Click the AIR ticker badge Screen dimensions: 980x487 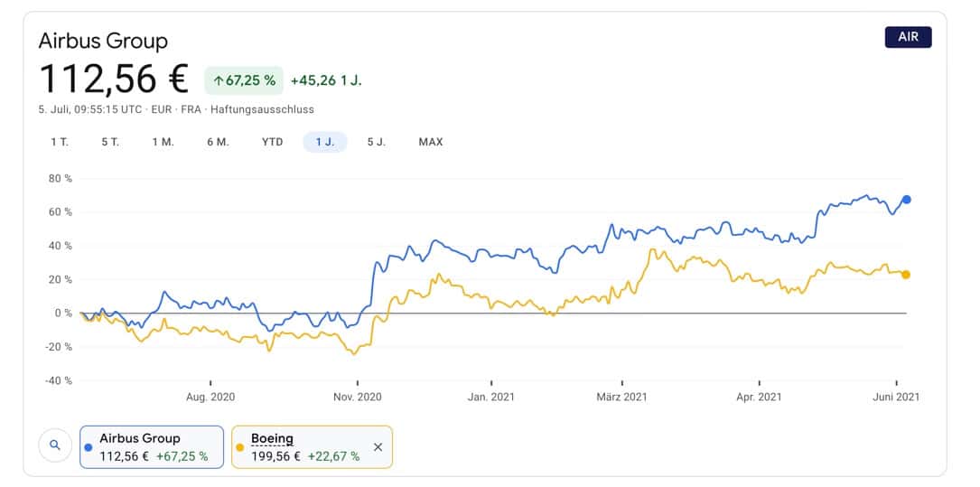pos(908,37)
